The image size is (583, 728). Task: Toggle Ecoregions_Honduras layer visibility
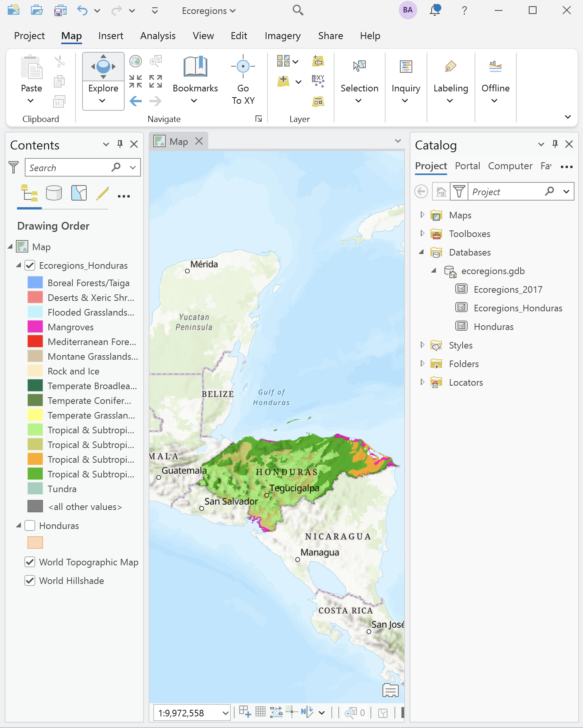(x=30, y=266)
